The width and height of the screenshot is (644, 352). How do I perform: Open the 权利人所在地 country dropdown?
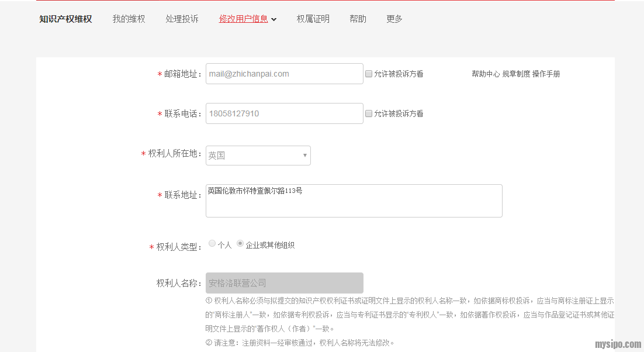tap(258, 156)
